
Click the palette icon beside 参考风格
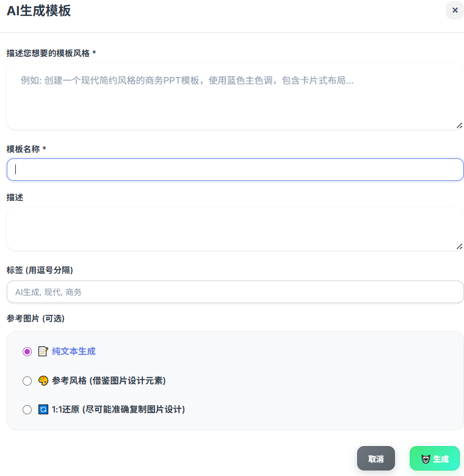tap(43, 381)
